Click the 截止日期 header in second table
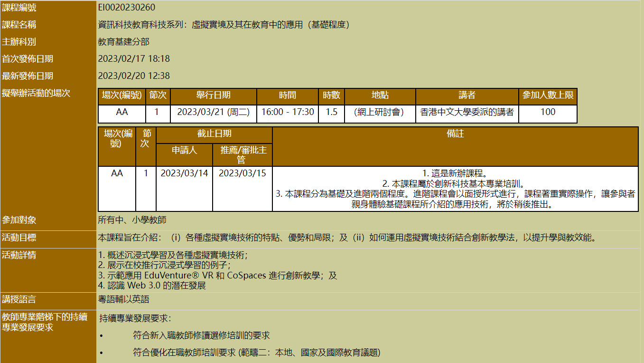This screenshot has height=363, width=644. (214, 134)
